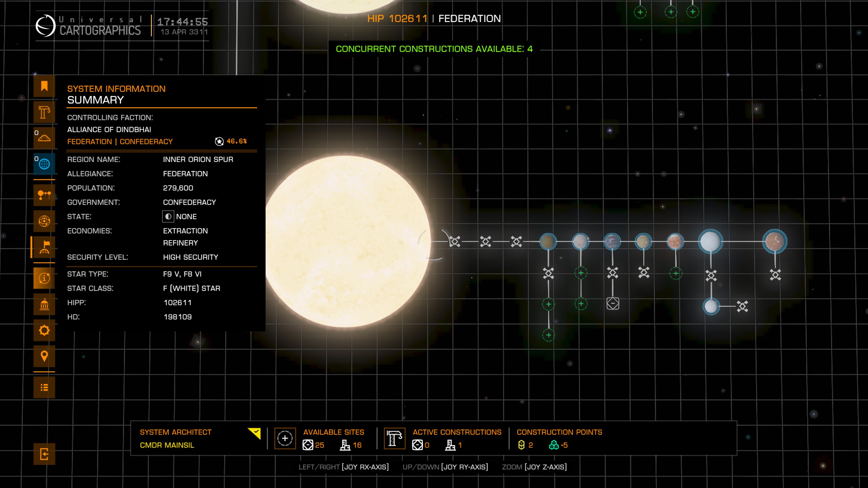
Task: Click the station marker beside the white moon
Action: click(742, 306)
